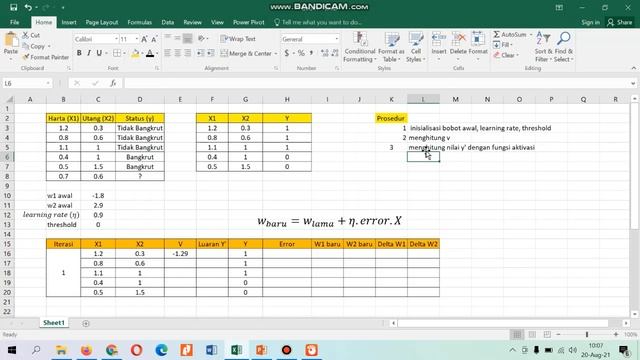Open the Borders dropdown arrow
This screenshot has height=360, width=640.
pyautogui.click(x=124, y=53)
